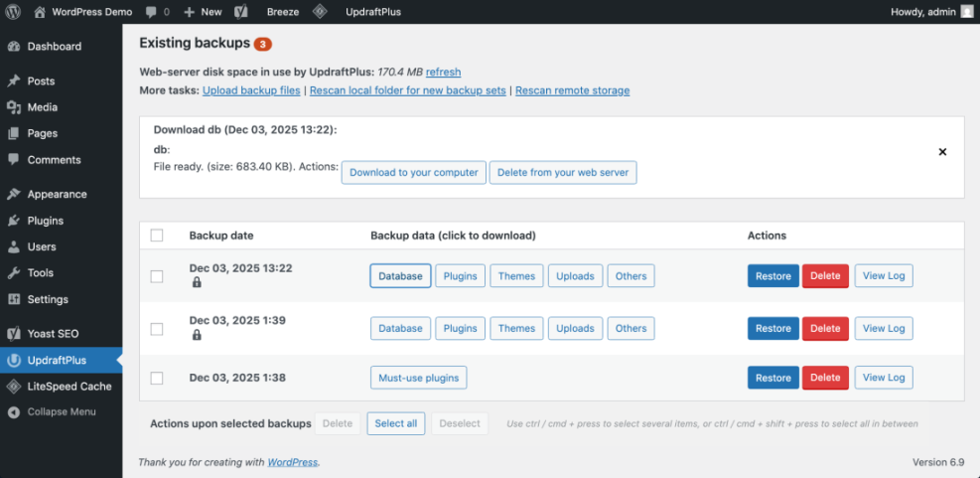Click the orange 3 backups count badge

(262, 44)
